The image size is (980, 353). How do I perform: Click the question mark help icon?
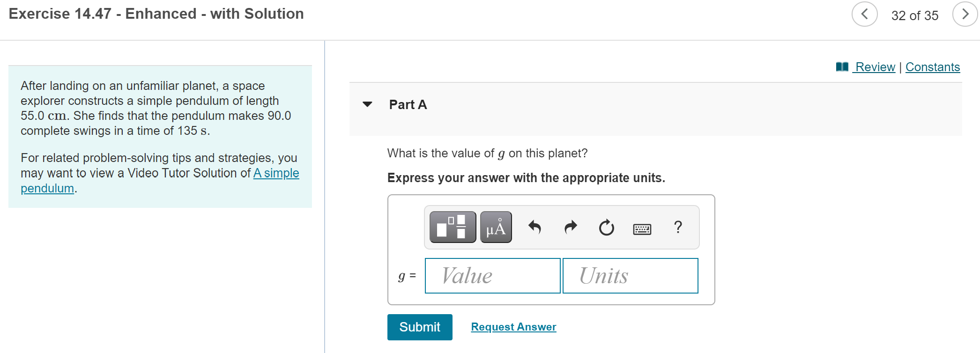click(x=678, y=227)
